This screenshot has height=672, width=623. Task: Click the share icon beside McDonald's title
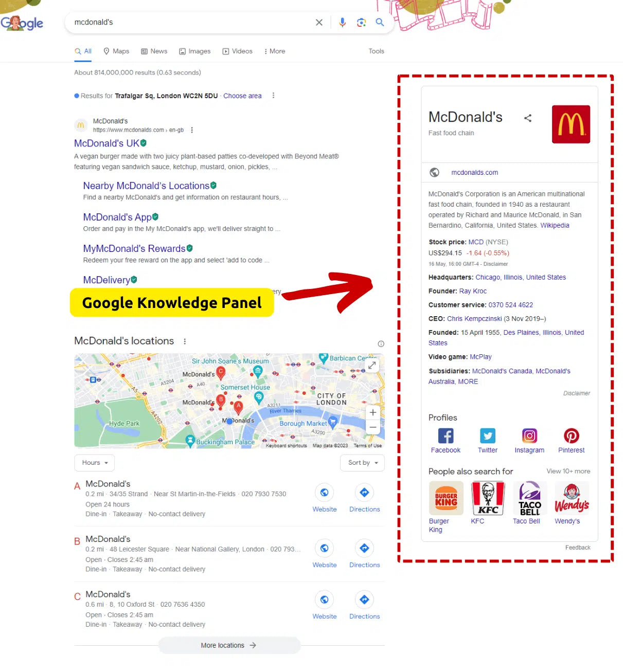528,118
